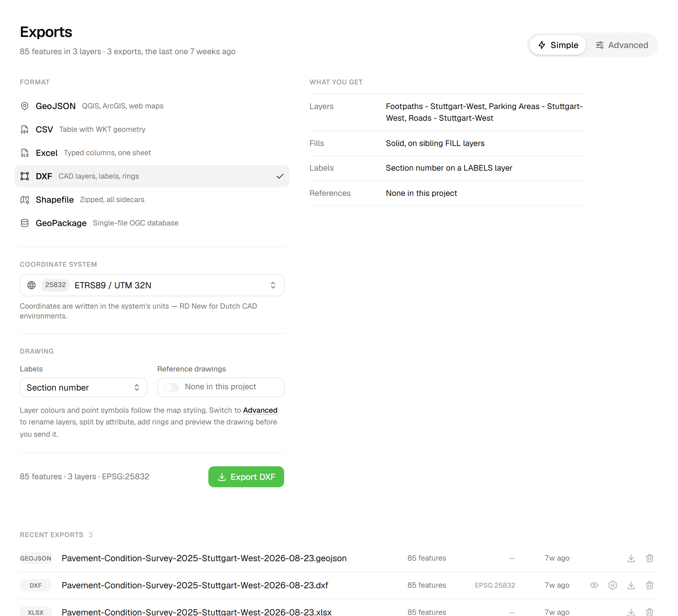Click the CSV file icon

coord(25,129)
